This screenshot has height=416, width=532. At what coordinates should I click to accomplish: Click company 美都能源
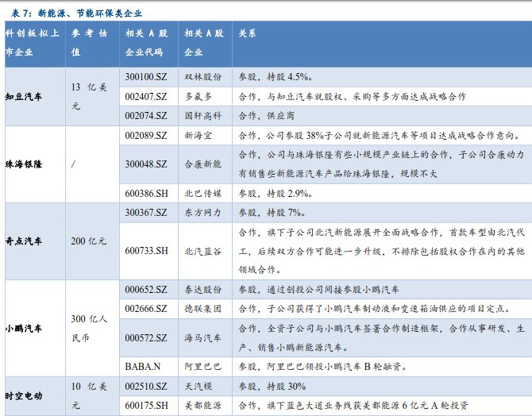(x=203, y=406)
